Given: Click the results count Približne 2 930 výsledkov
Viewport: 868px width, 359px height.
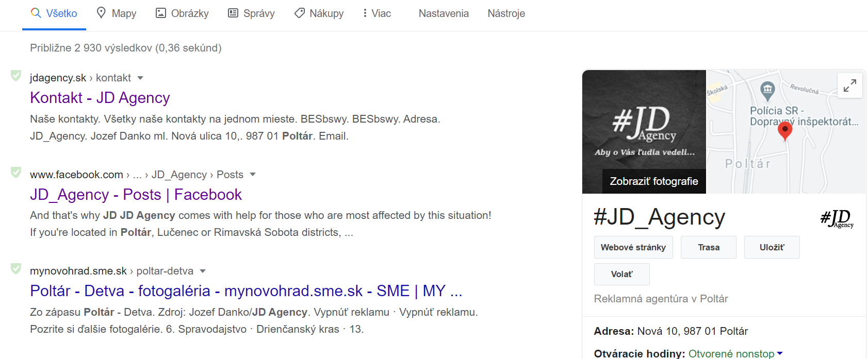Looking at the screenshot, I should (x=126, y=48).
